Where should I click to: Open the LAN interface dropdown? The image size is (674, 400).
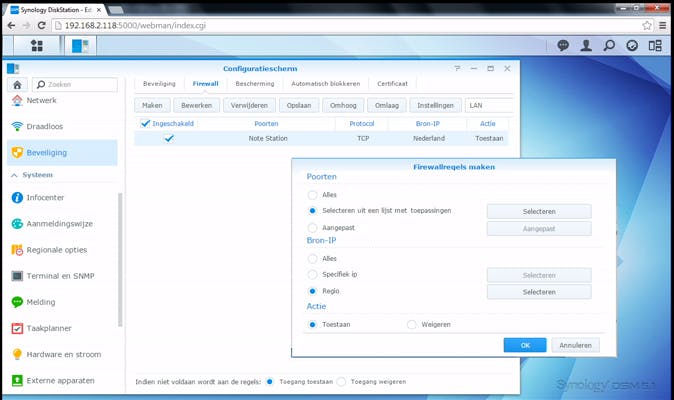click(488, 105)
